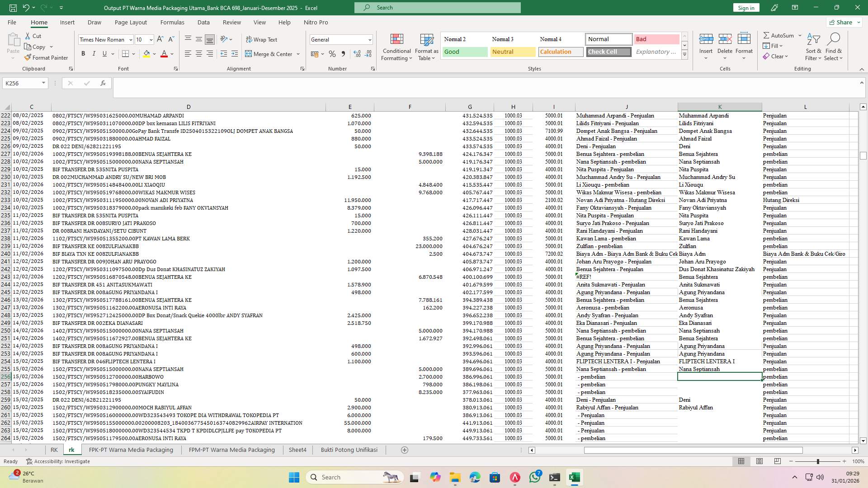
Task: Select the Format as Table icon
Action: (425, 47)
